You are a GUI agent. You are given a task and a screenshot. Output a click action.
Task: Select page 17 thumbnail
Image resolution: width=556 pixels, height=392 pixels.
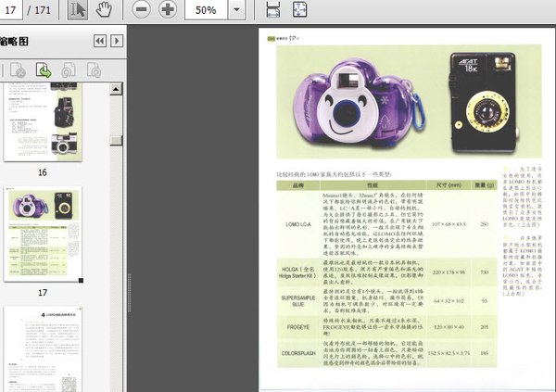pyautogui.click(x=43, y=234)
